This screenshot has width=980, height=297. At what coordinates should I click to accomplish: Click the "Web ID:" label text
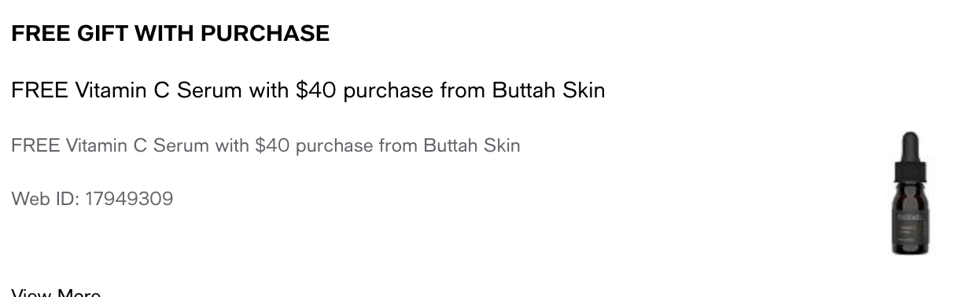[45, 199]
